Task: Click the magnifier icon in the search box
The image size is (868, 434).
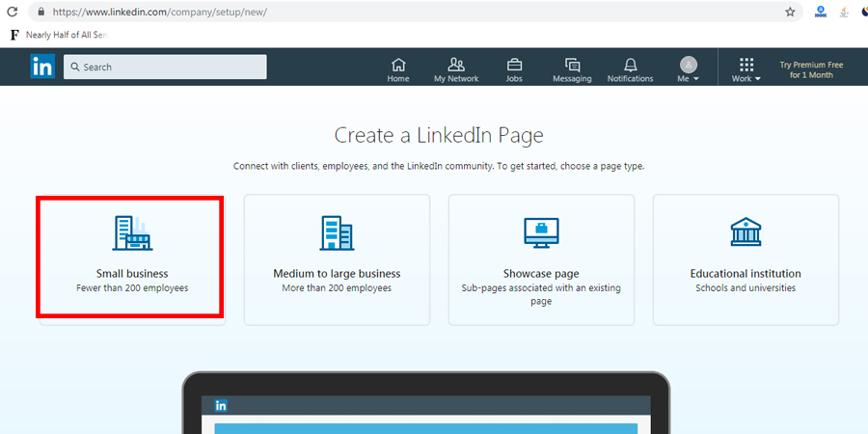Action: pyautogui.click(x=75, y=67)
